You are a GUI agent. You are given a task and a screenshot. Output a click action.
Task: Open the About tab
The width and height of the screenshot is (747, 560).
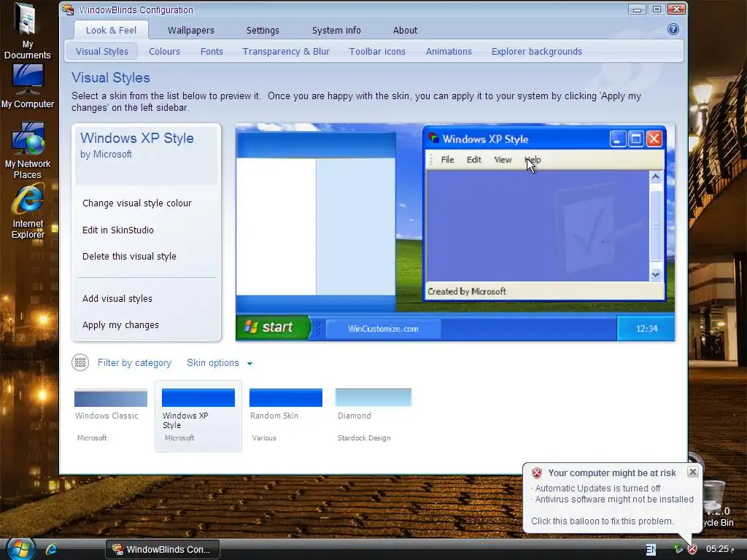pyautogui.click(x=405, y=30)
